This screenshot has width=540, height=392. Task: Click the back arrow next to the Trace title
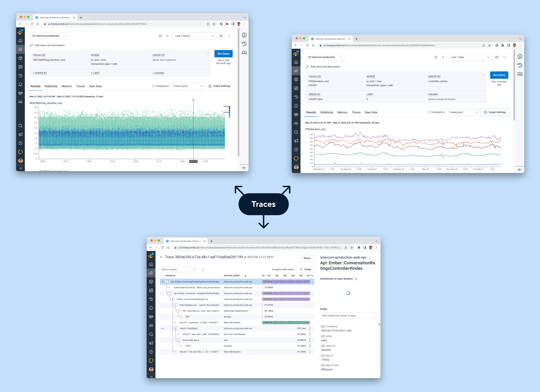pos(162,257)
